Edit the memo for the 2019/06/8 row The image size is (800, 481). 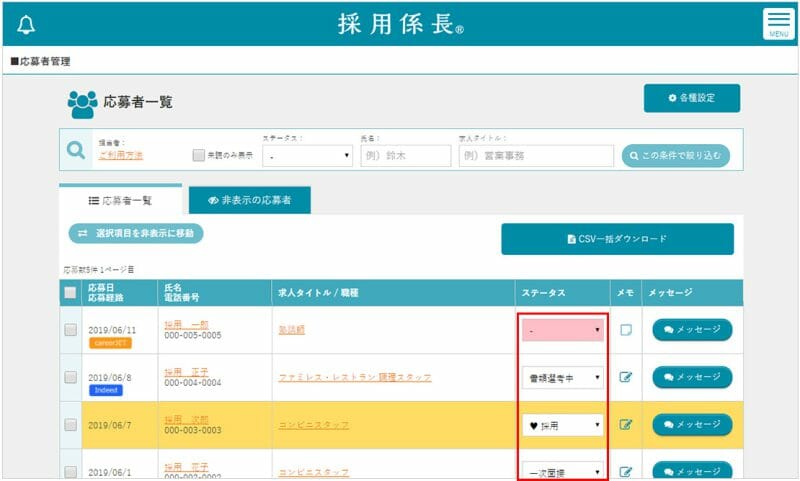coord(626,377)
